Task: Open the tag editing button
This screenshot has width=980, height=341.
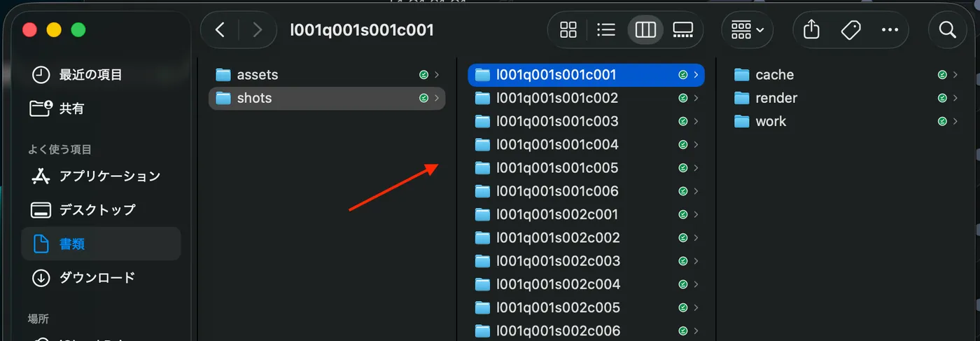Action: 850,29
